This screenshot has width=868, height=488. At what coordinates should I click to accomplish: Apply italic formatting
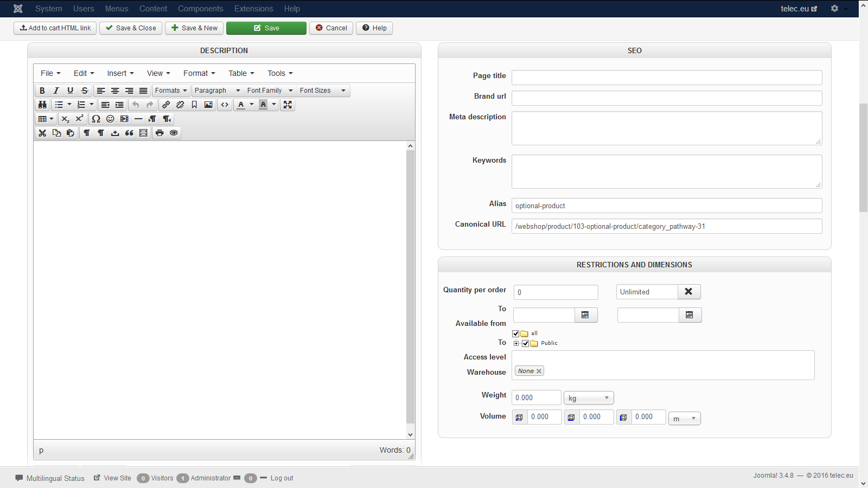click(x=56, y=91)
